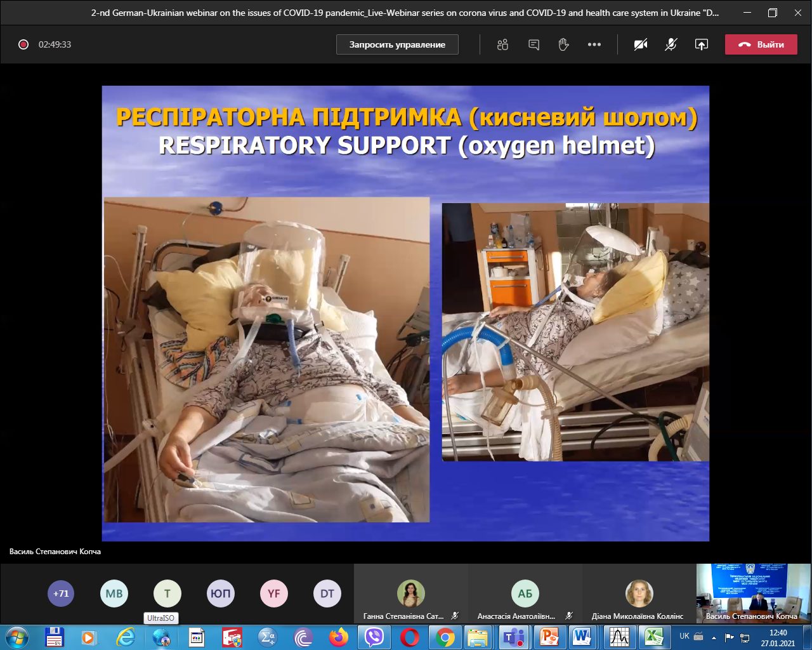
Task: Open Viber from the taskbar
Action: click(374, 637)
